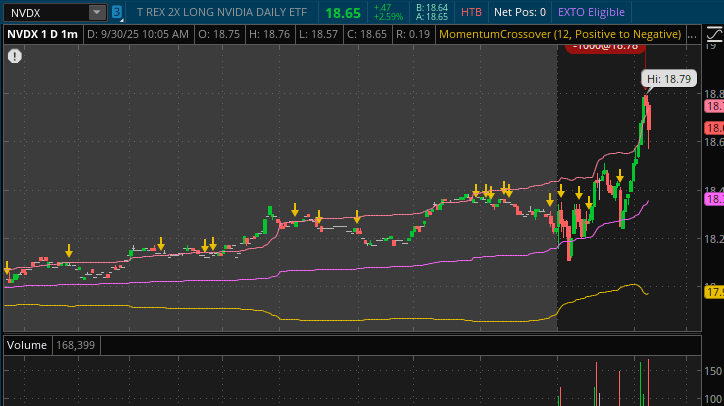The height and width of the screenshot is (406, 724).
Task: Click the bid/ask B: 18.64 A: 18.65 quote
Action: [431, 12]
